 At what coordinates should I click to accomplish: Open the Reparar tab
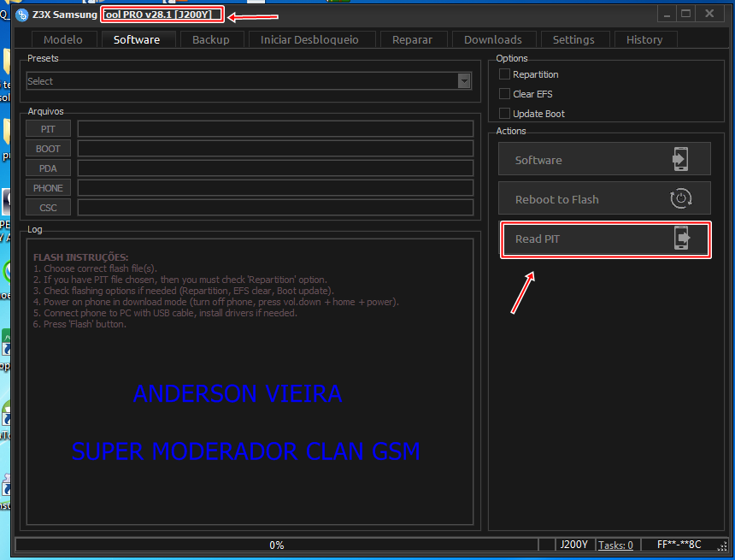point(413,40)
